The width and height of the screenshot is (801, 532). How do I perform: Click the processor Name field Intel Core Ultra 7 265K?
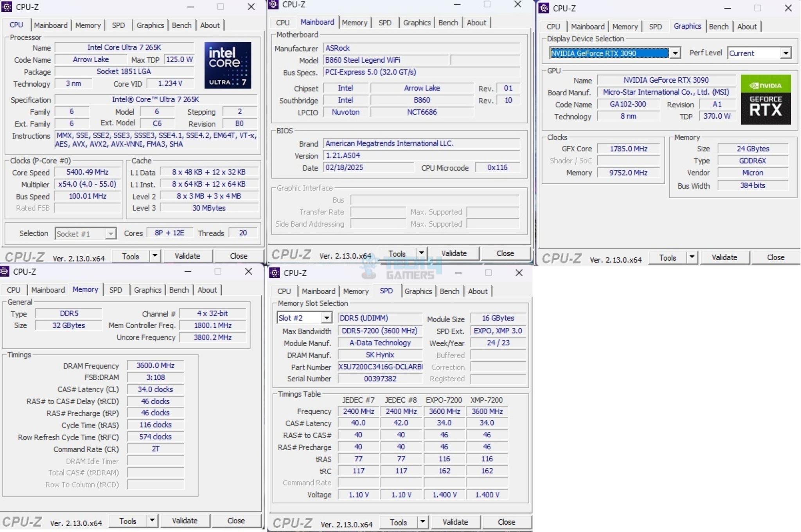click(124, 47)
